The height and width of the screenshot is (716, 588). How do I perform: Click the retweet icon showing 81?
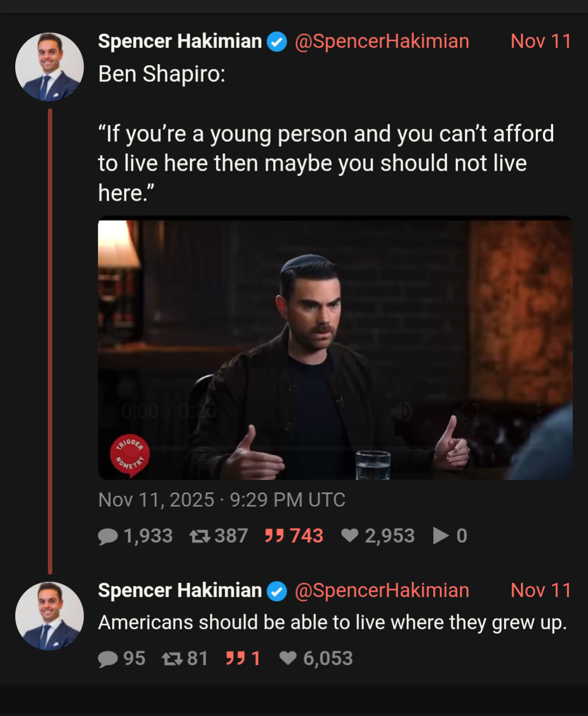pyautogui.click(x=172, y=659)
